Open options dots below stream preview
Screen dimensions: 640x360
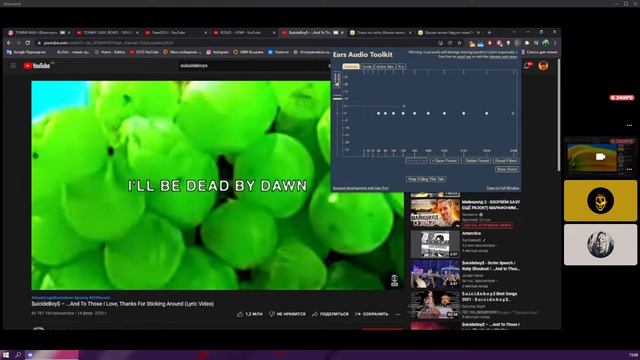[629, 169]
